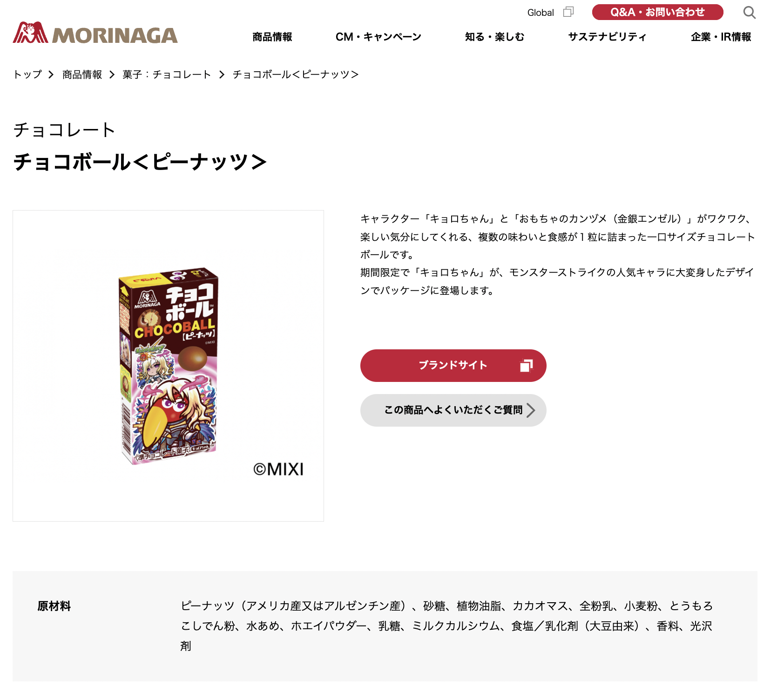
Task: Open the 商品情報 navigation menu
Action: coord(272,37)
